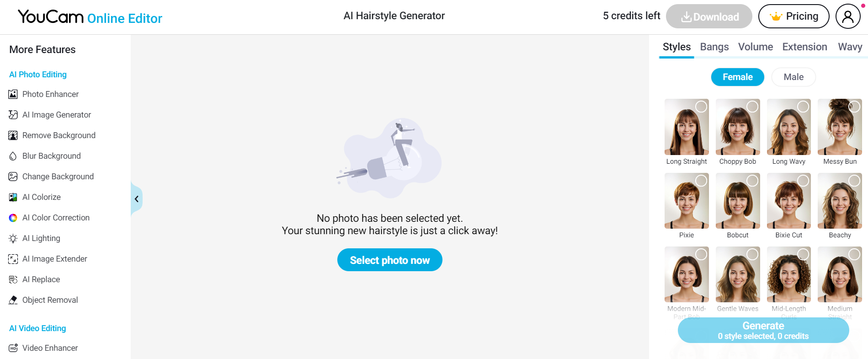Open the Blur Background droplet icon
Screen dimensions: 868x359
(13, 156)
